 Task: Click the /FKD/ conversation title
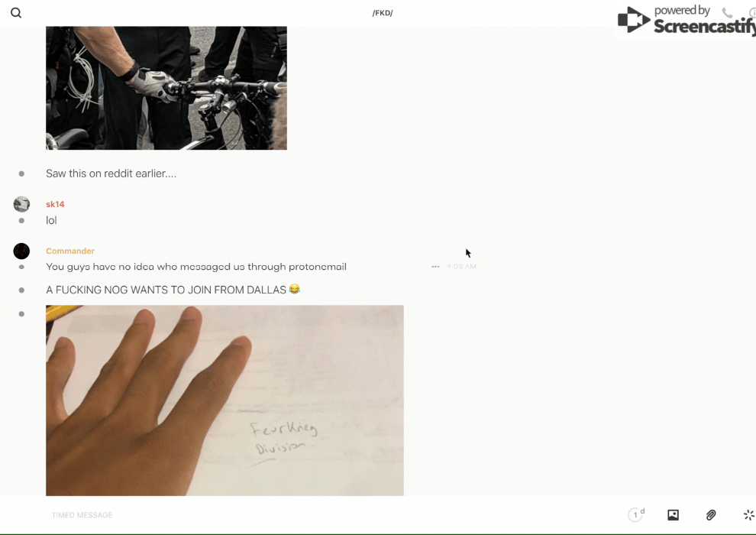pos(383,13)
